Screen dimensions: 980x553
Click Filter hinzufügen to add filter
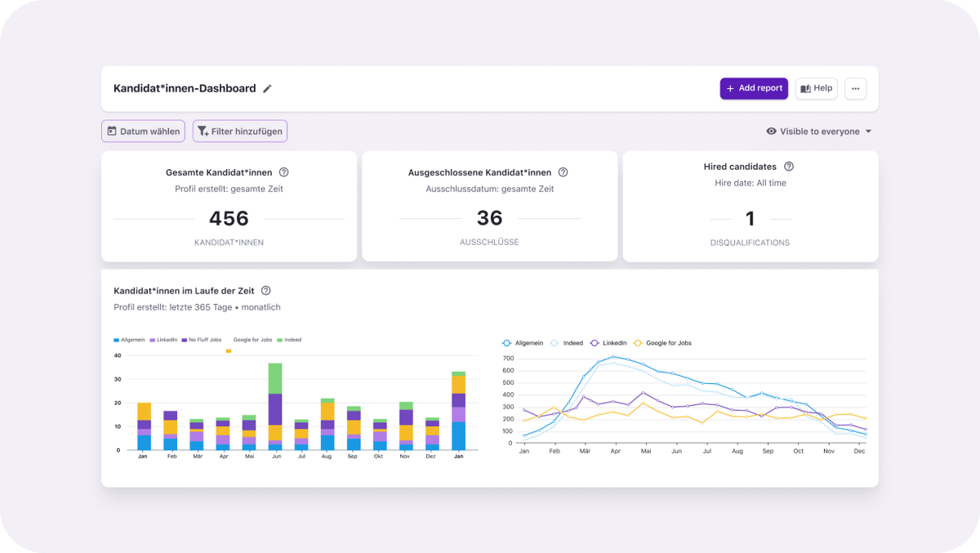[x=239, y=132]
